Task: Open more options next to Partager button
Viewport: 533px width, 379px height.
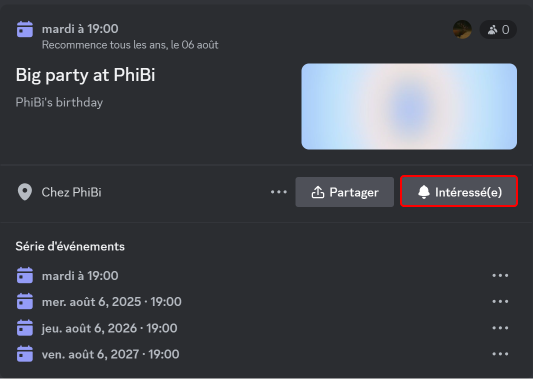Action: pos(279,192)
